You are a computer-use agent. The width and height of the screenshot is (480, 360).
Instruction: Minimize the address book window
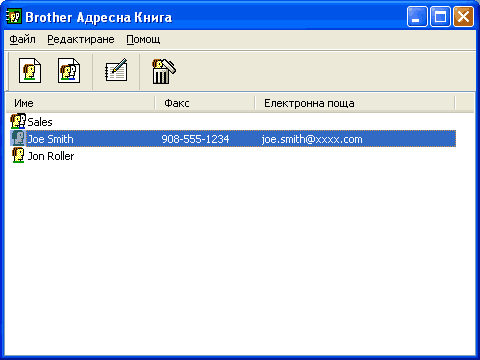(x=417, y=16)
